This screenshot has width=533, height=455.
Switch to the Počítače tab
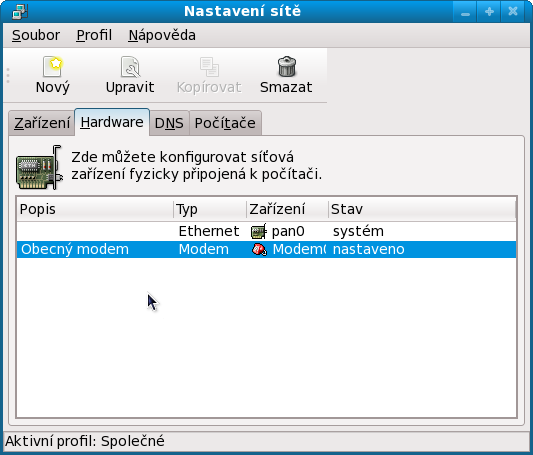click(x=225, y=123)
